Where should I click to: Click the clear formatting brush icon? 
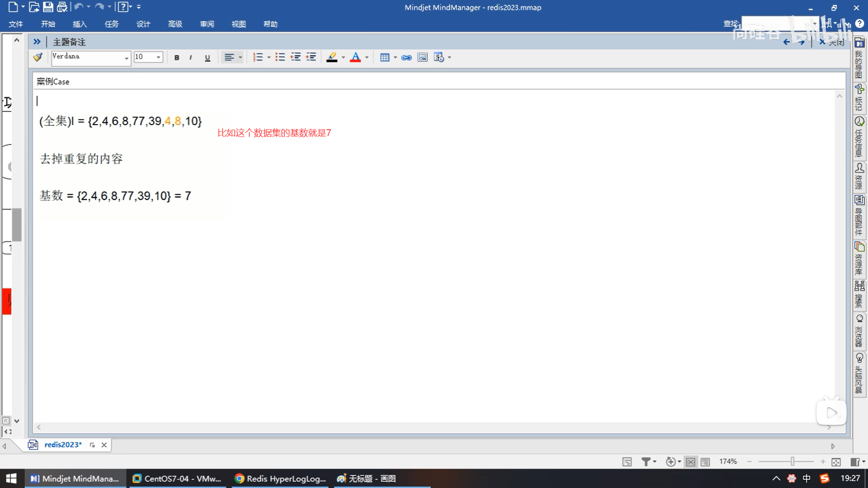point(38,57)
